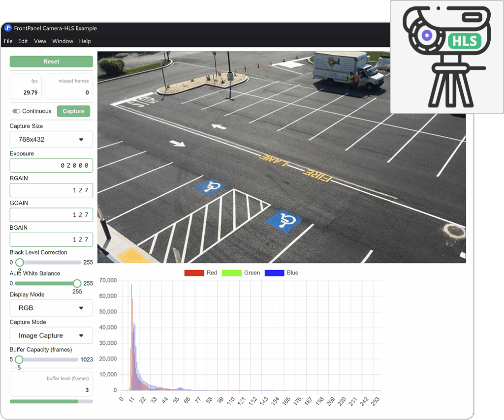Click the 70,000 y-axis label on histogram
The image size is (504, 420).
(x=108, y=280)
